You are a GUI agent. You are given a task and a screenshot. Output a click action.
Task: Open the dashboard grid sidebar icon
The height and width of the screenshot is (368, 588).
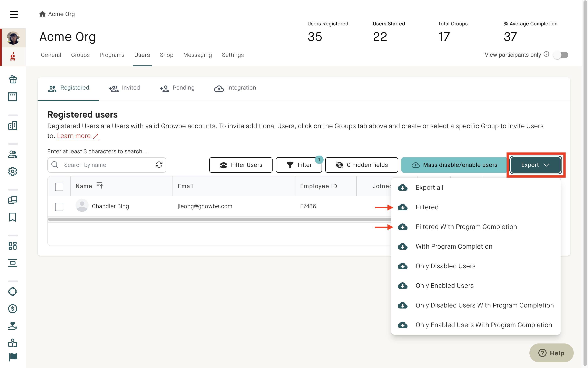coord(13,246)
